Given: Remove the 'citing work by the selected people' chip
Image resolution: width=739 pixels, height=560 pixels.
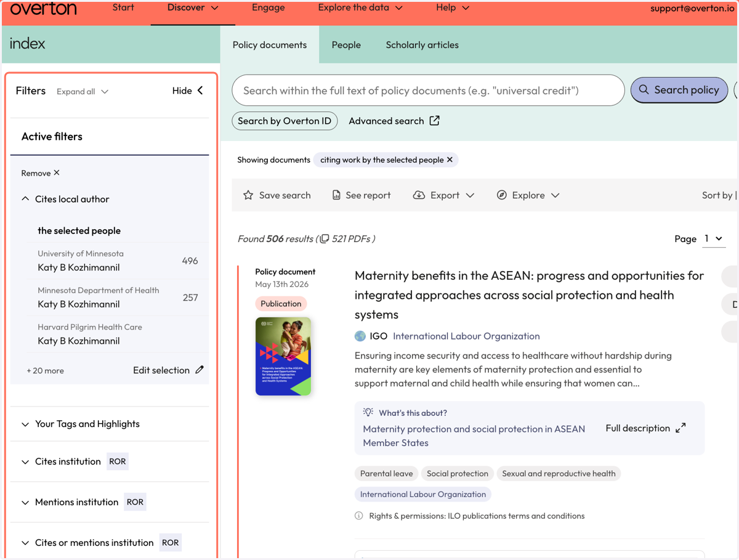Looking at the screenshot, I should point(450,160).
